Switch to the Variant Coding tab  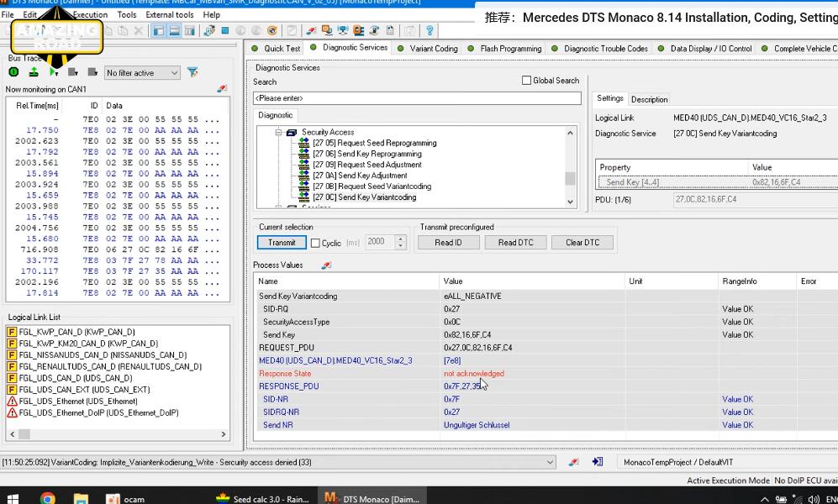pos(428,48)
